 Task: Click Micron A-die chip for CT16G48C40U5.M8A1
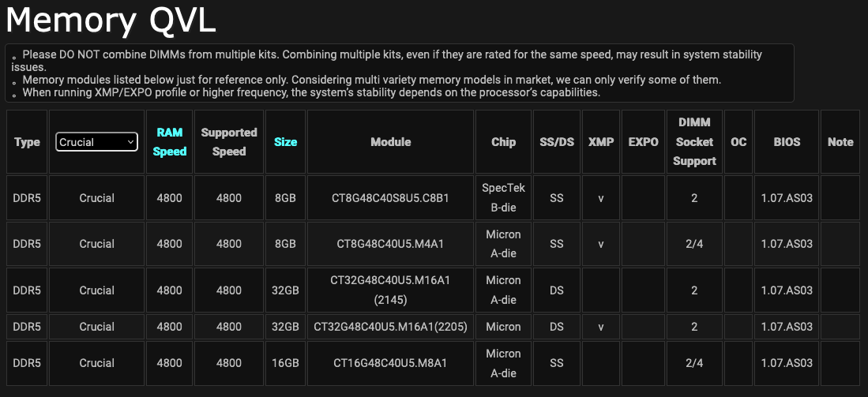(503, 363)
